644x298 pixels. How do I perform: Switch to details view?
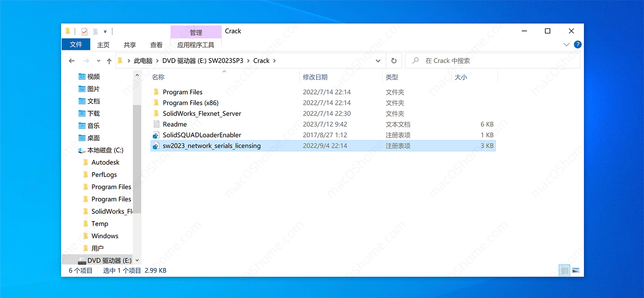coord(564,270)
